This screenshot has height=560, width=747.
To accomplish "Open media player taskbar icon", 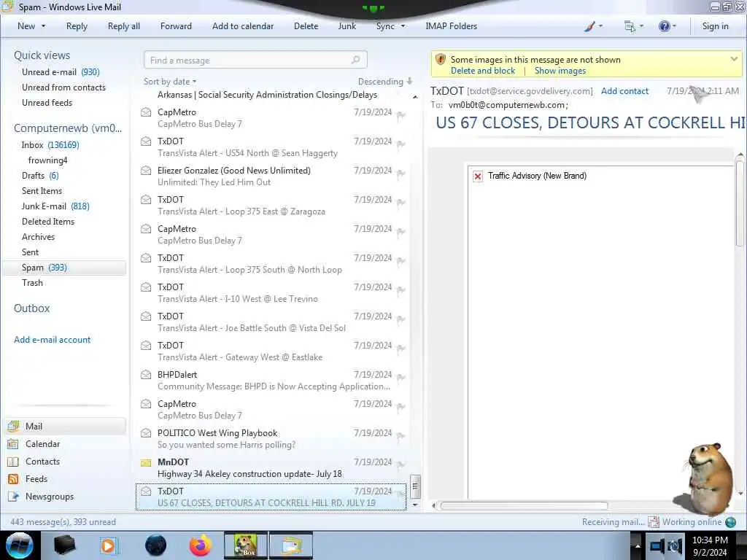I will coord(109,545).
